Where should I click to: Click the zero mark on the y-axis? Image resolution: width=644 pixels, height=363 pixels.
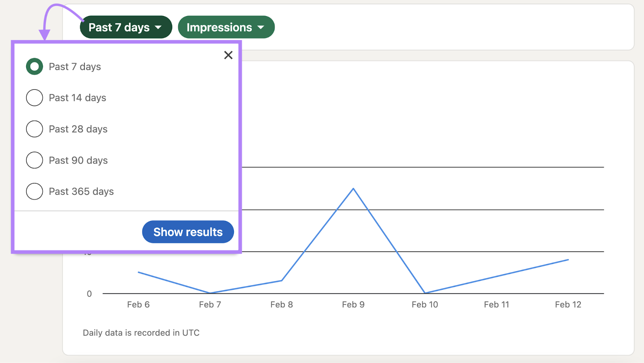coord(89,293)
